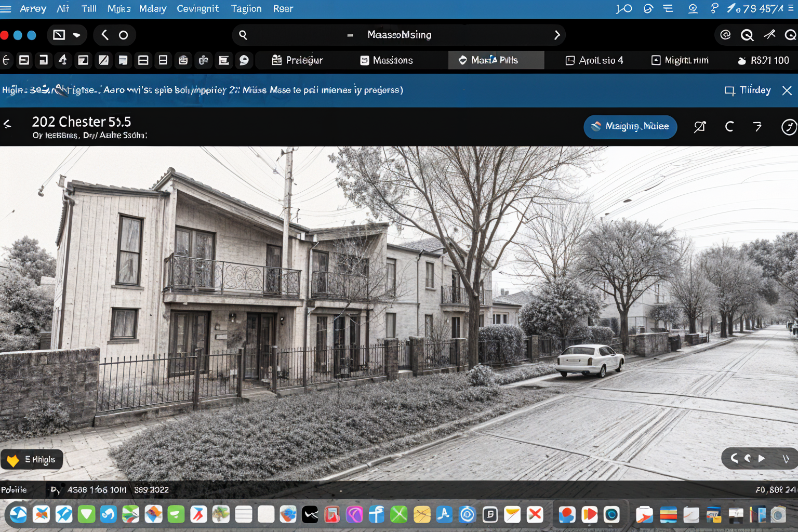Viewport: 798px width, 532px height.
Task: Dismiss the blue notification banner
Action: click(787, 90)
